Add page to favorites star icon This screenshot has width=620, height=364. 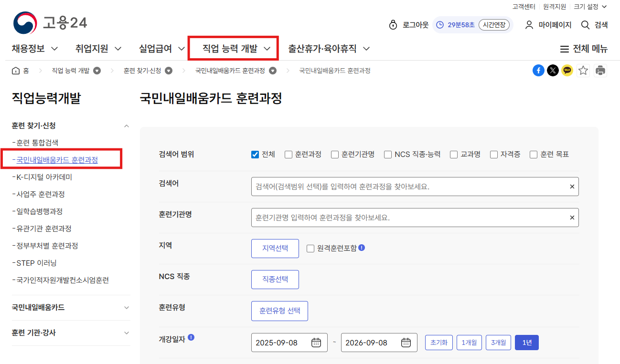coord(583,71)
